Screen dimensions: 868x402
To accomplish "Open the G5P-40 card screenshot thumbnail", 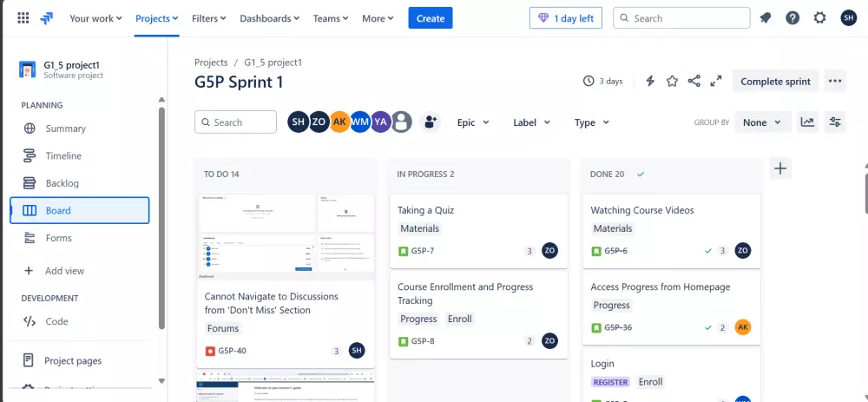I will (286, 236).
